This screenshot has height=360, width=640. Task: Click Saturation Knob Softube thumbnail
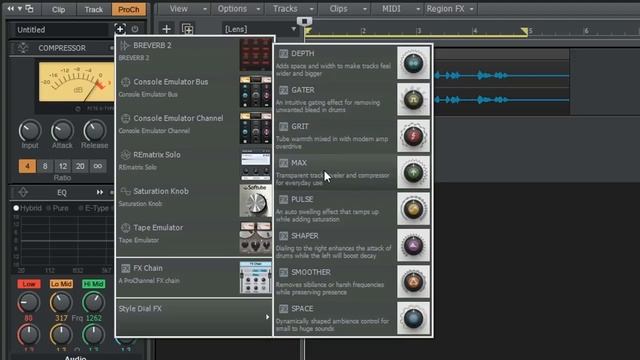pos(256,200)
